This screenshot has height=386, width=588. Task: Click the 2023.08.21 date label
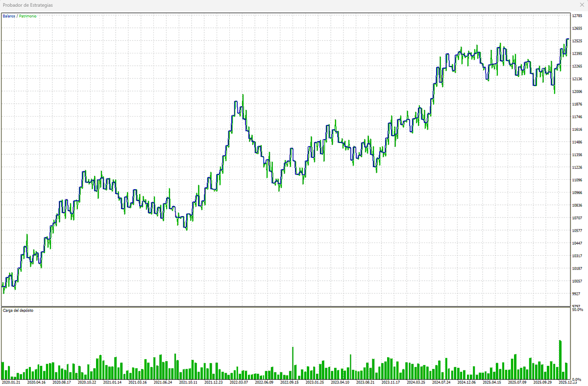366,382
